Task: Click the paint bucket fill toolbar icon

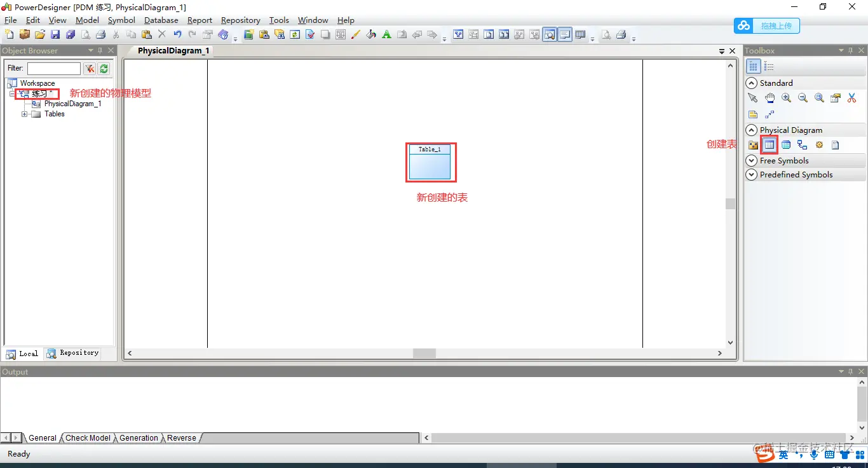Action: [371, 34]
